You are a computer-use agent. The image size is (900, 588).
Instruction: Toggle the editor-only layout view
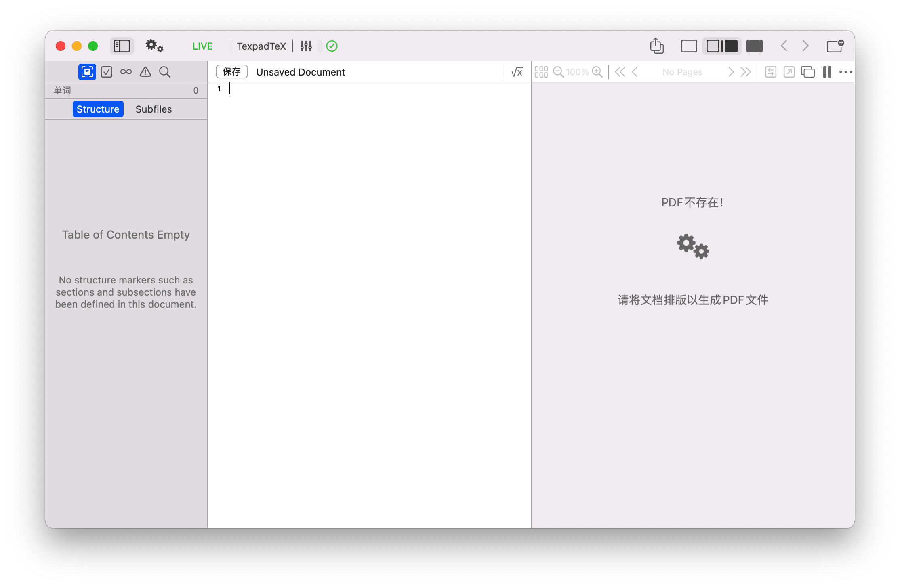click(689, 46)
